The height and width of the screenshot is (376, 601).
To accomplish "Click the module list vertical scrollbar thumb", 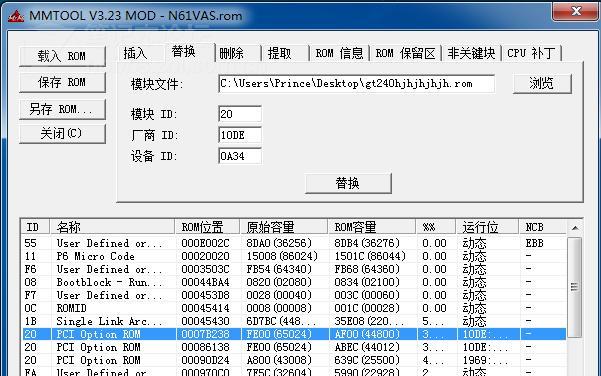I will tap(574, 287).
